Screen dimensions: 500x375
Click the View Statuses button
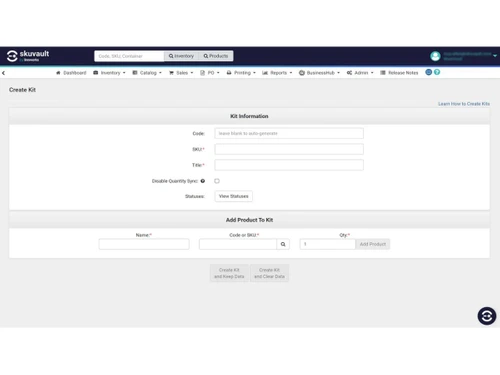coord(234,196)
